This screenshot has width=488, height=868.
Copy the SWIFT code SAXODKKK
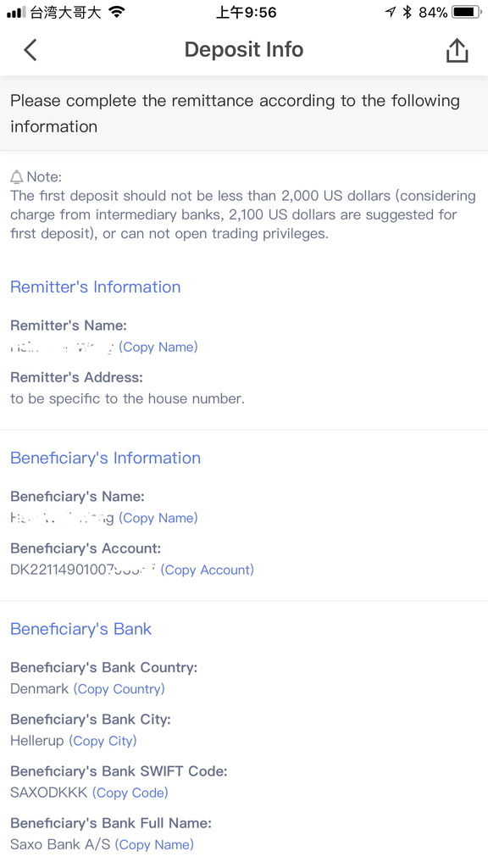(x=130, y=793)
